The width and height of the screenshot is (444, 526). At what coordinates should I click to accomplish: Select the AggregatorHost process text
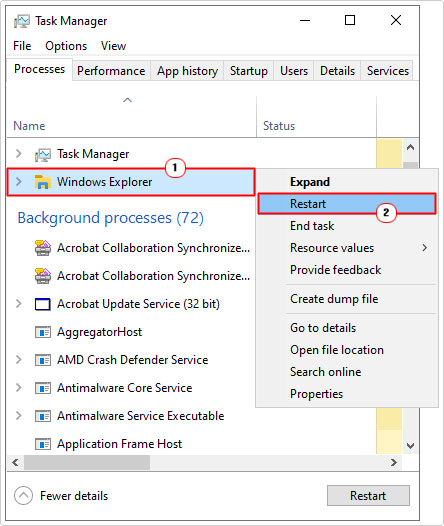coord(99,332)
